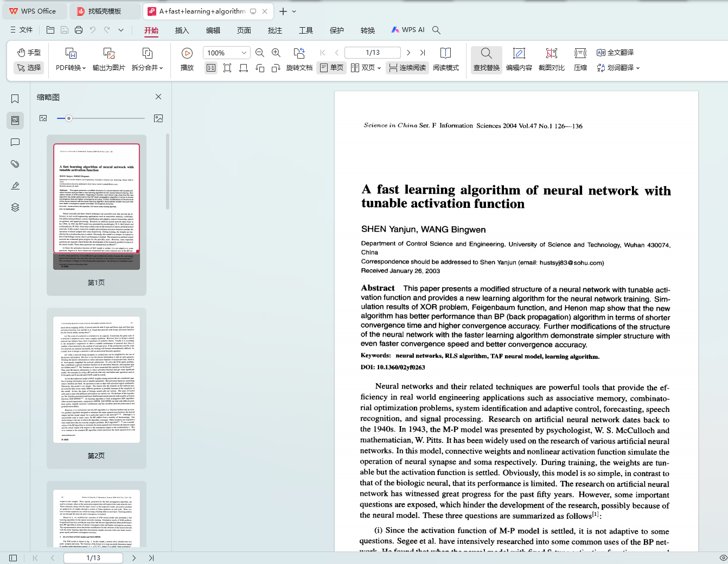Toggle 单页 single page view

click(331, 68)
